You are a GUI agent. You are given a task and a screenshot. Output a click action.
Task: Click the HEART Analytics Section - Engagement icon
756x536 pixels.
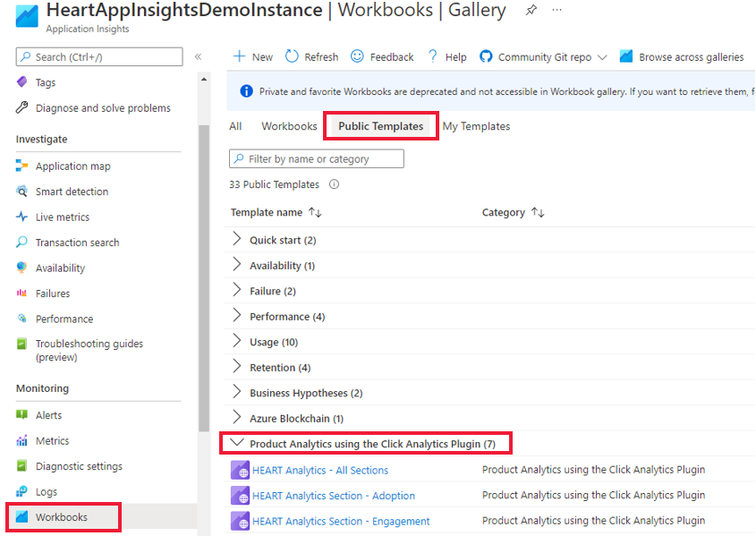(240, 521)
